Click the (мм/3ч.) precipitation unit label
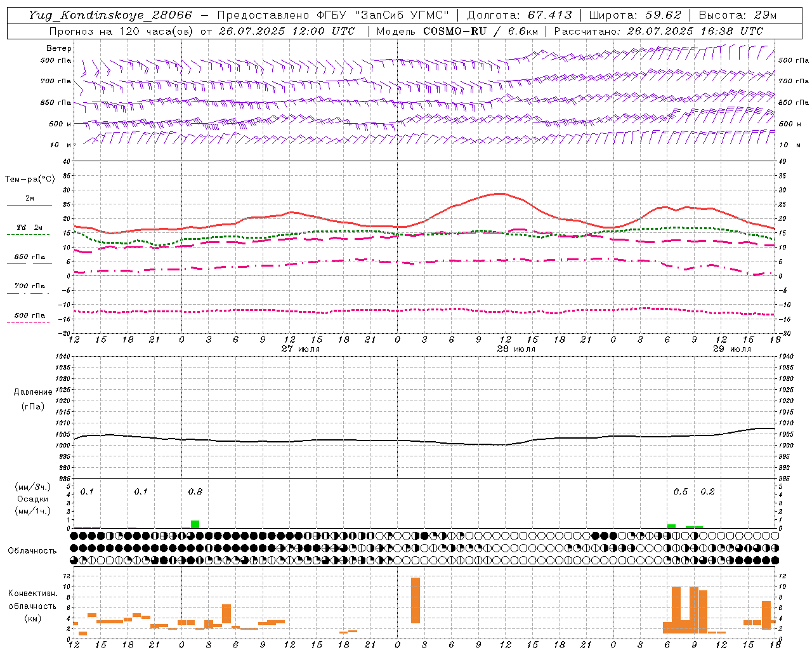Image resolution: width=812 pixels, height=650 pixels. [32, 487]
